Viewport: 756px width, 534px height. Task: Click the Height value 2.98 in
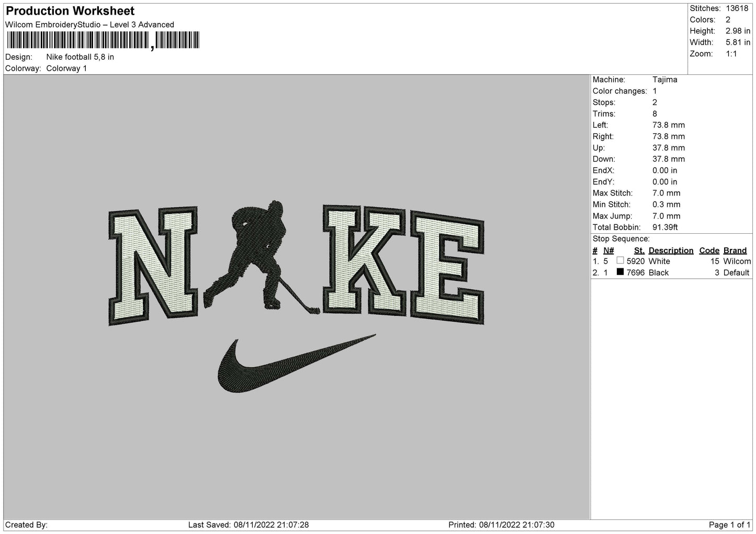(738, 31)
